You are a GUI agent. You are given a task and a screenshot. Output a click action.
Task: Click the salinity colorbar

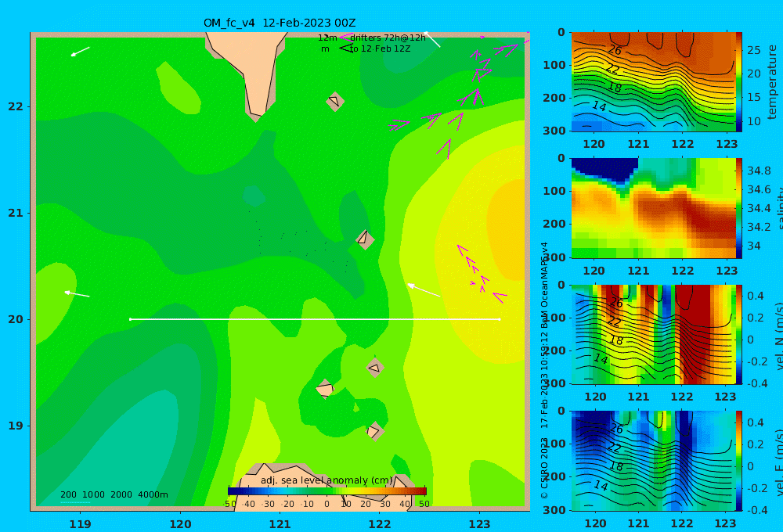[x=738, y=208]
